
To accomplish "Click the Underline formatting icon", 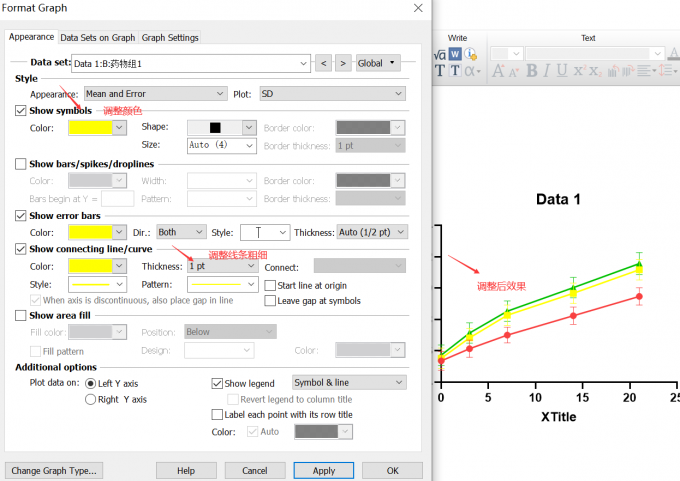I will [562, 71].
